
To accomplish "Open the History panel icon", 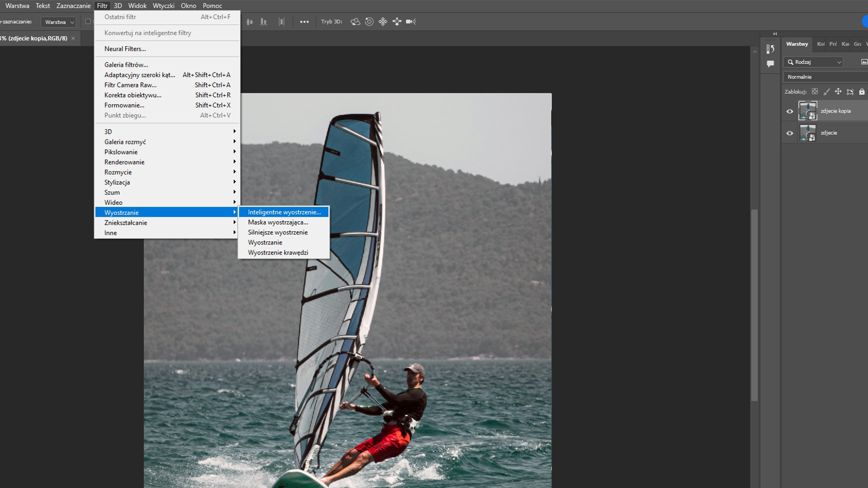I will point(770,49).
